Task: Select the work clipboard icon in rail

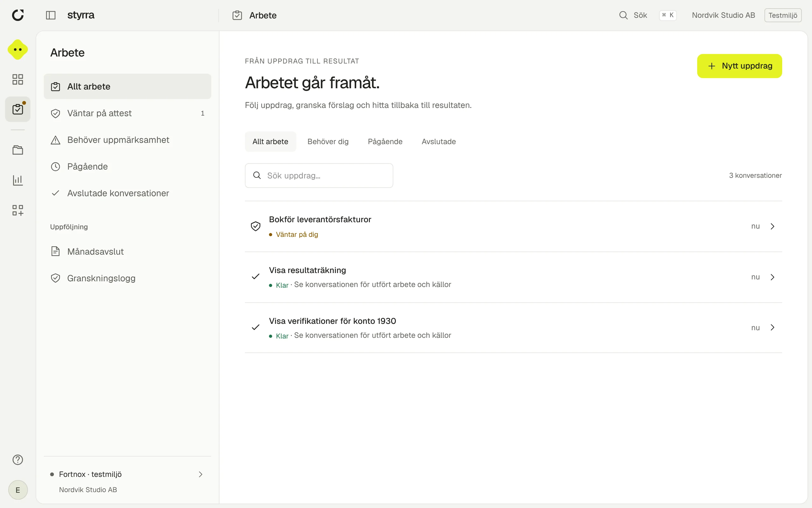Action: click(x=18, y=109)
